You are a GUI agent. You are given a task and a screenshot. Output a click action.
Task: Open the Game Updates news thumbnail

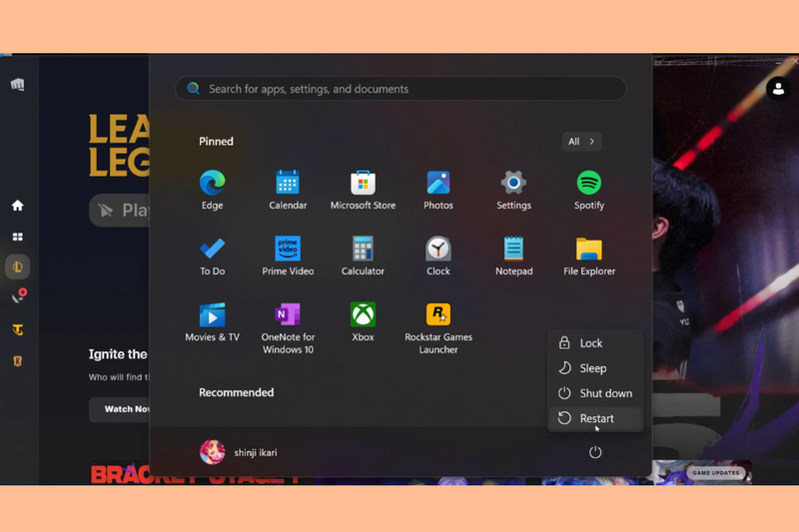pyautogui.click(x=702, y=472)
